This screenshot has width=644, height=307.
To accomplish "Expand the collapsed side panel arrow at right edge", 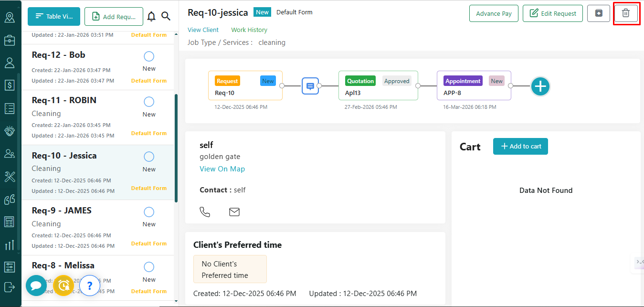I will click(639, 262).
